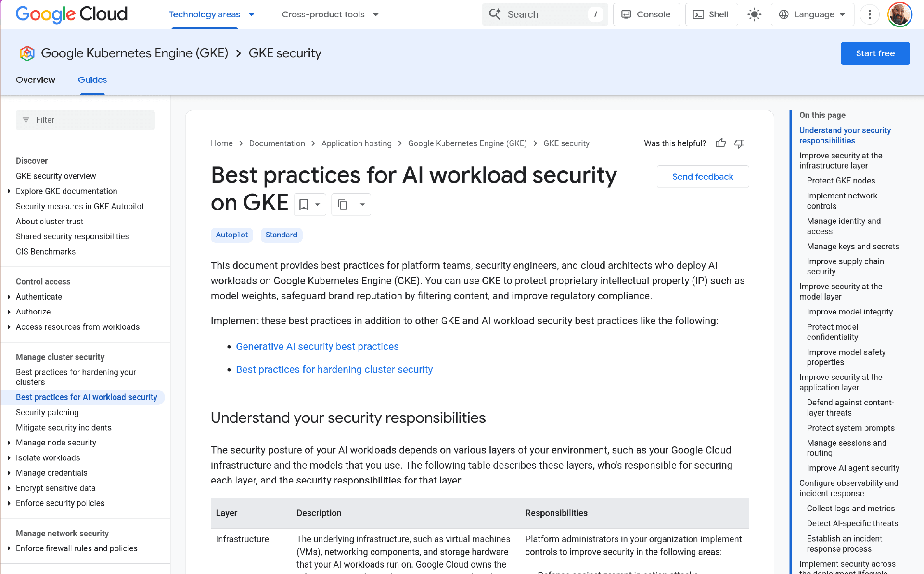Click the GKE product hexagon icon

click(x=27, y=53)
